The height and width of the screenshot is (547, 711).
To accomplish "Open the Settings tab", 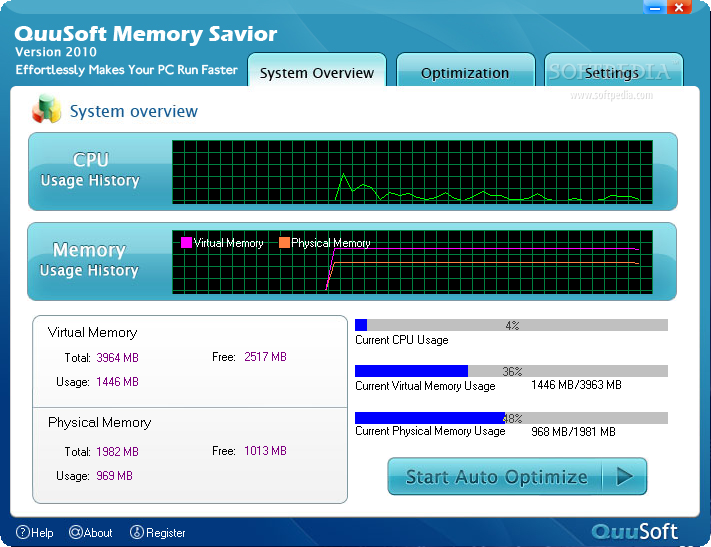I will [x=613, y=70].
